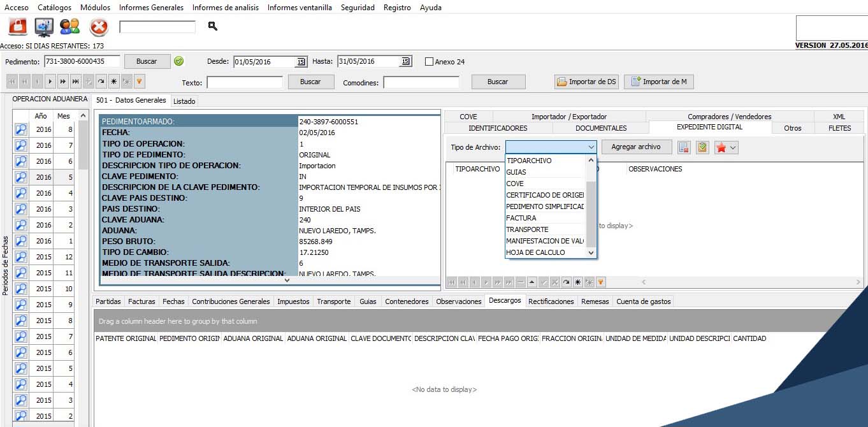Click the Agregar archivo button
Viewport: 868px width, 427px height.
click(x=635, y=147)
